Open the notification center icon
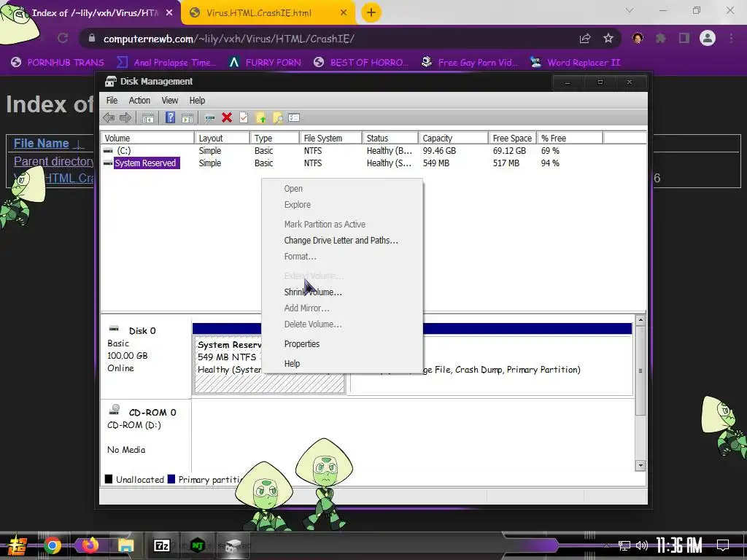The image size is (747, 560). coord(723,545)
